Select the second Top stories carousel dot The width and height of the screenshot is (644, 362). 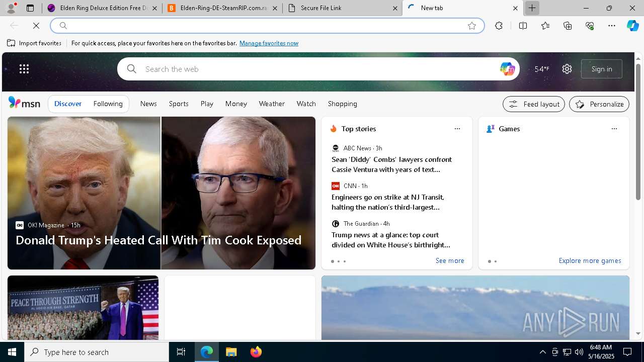tap(339, 261)
